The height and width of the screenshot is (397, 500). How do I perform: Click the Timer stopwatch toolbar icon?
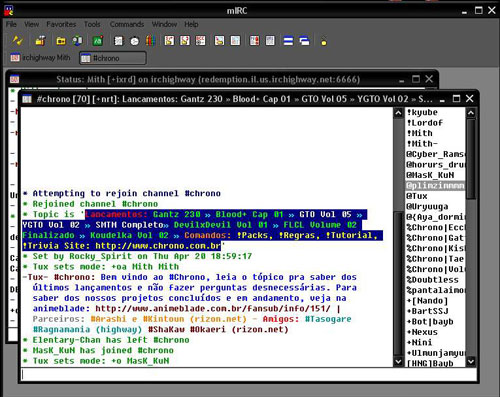[135, 41]
